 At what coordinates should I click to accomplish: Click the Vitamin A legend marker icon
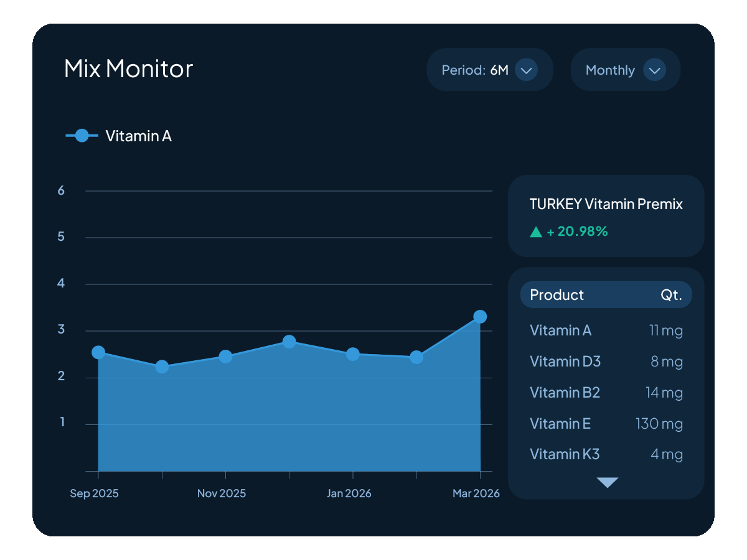click(x=82, y=136)
